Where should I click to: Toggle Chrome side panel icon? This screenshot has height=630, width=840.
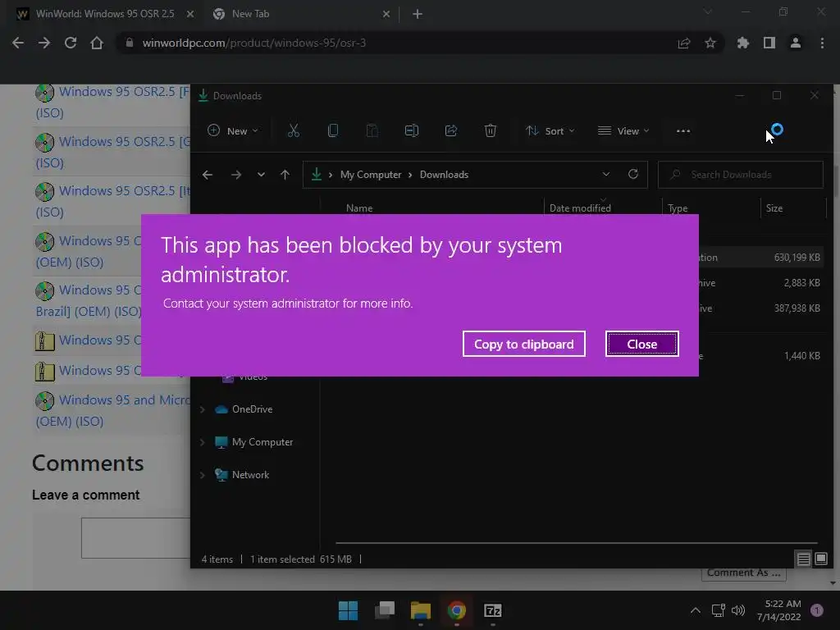(x=769, y=43)
